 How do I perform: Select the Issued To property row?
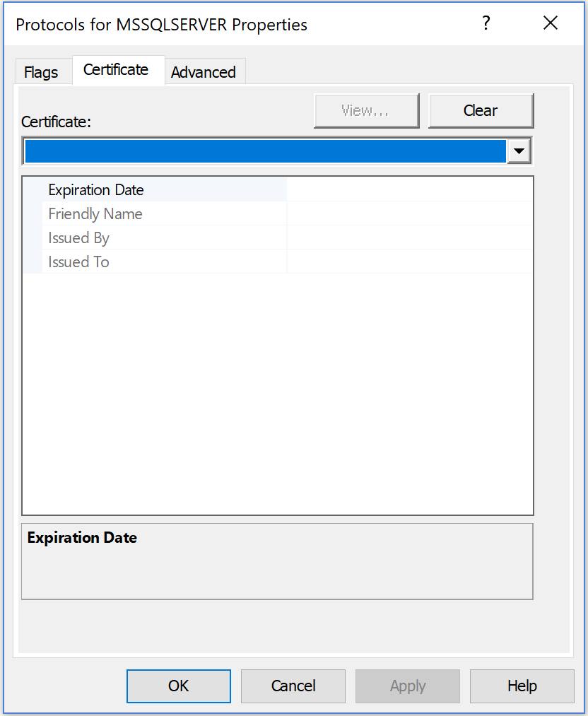point(78,262)
